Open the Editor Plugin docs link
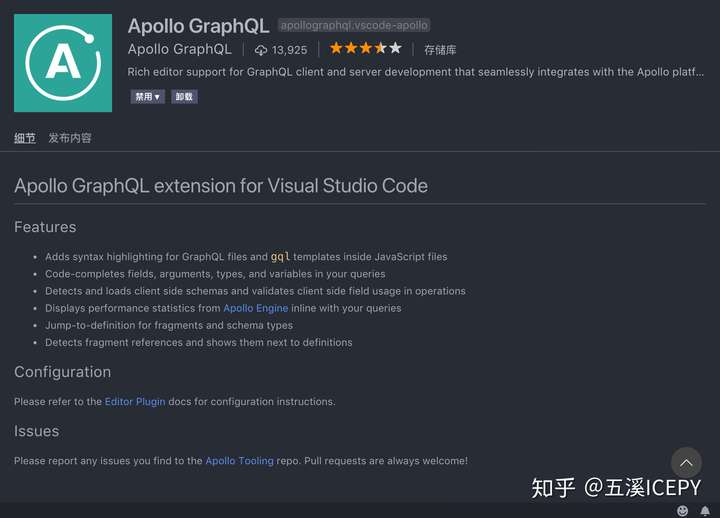Screen dimensions: 720x518 [x=135, y=402]
